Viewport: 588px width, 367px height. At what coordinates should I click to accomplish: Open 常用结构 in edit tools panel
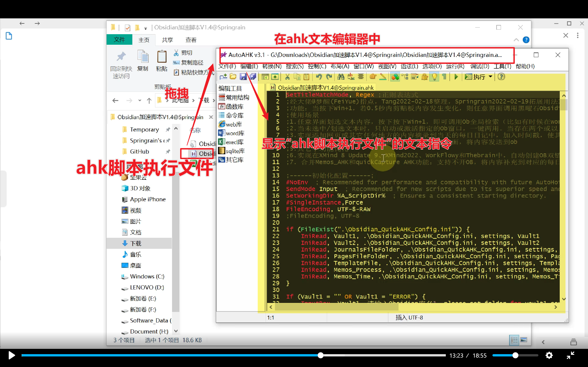tap(234, 98)
